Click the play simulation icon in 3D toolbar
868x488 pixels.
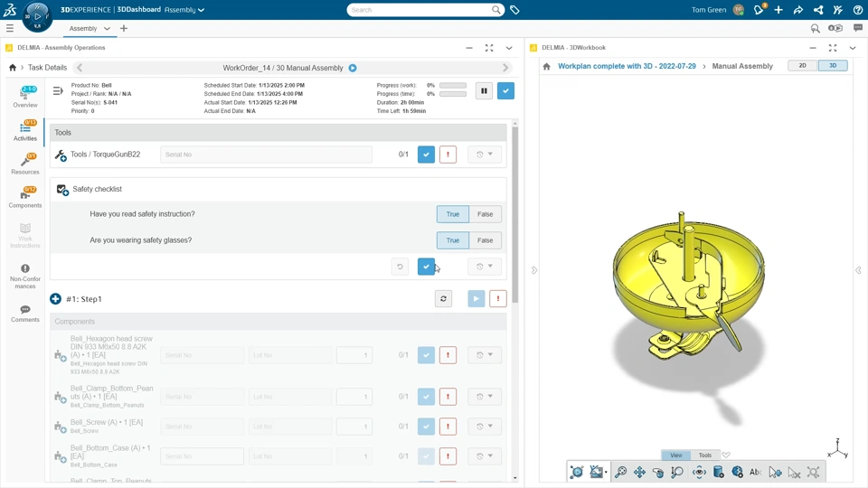tap(576, 472)
